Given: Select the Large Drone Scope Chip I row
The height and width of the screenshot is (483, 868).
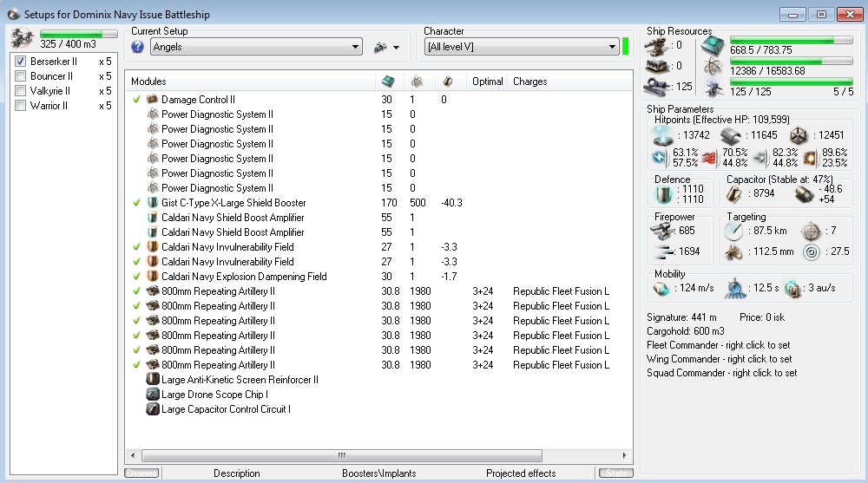Looking at the screenshot, I should click(378, 395).
